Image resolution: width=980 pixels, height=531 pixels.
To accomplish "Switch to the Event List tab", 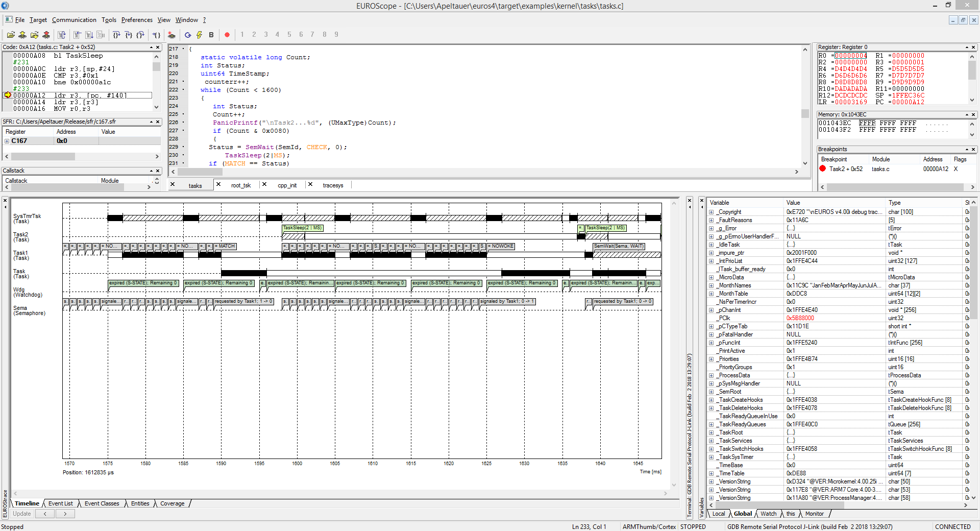I will click(x=60, y=503).
